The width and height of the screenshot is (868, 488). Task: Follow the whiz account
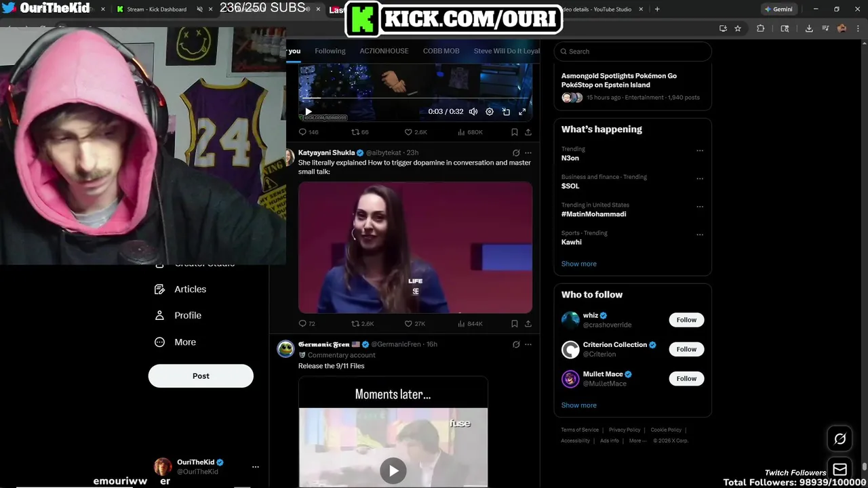click(686, 320)
